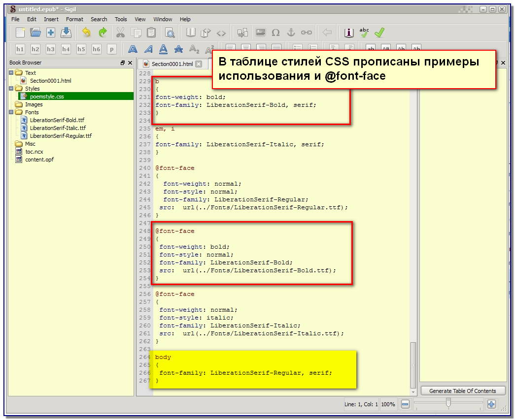Undo the last change
Image resolution: width=515 pixels, height=420 pixels.
click(86, 32)
